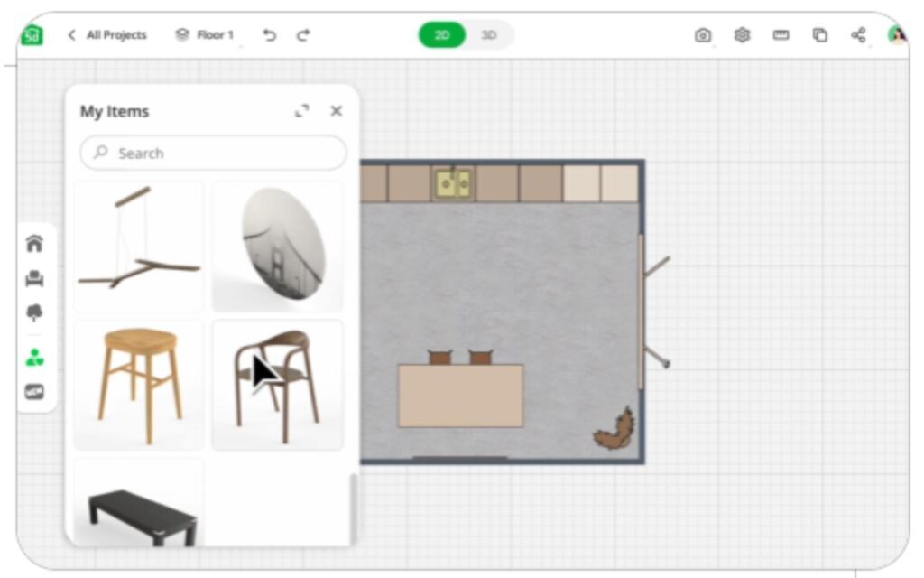Go to All Projects
Image resolution: width=924 pixels, height=578 pixels.
116,35
